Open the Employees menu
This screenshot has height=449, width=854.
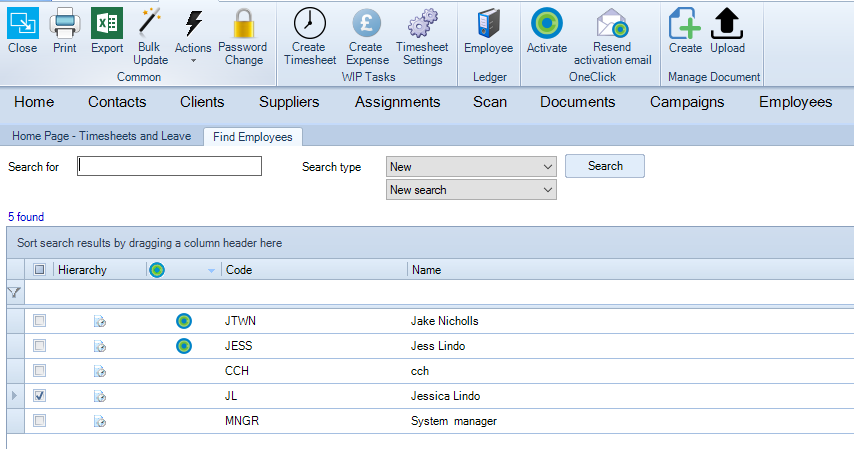pos(796,102)
